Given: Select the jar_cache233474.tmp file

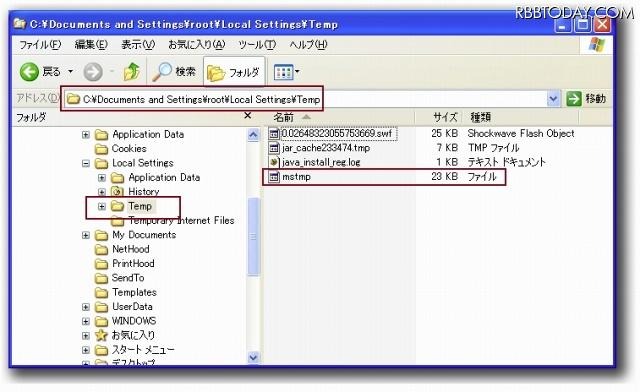Looking at the screenshot, I should click(x=326, y=148).
